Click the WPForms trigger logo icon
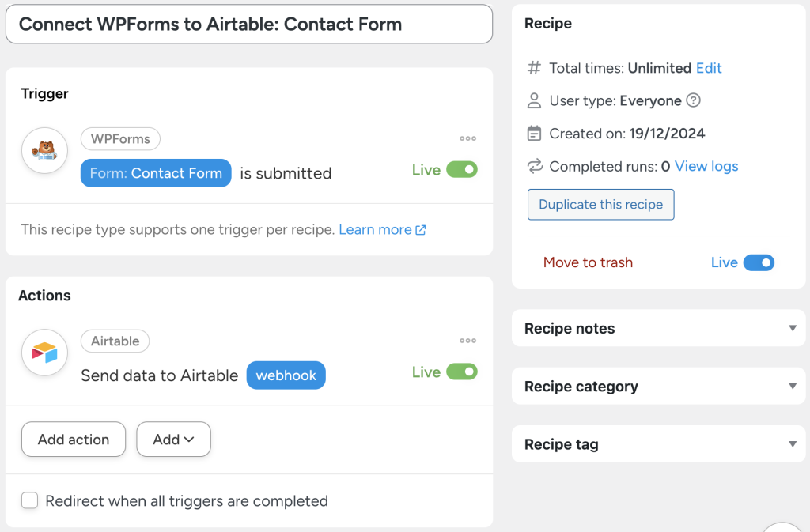Viewport: 810px width, 532px height. tap(44, 150)
